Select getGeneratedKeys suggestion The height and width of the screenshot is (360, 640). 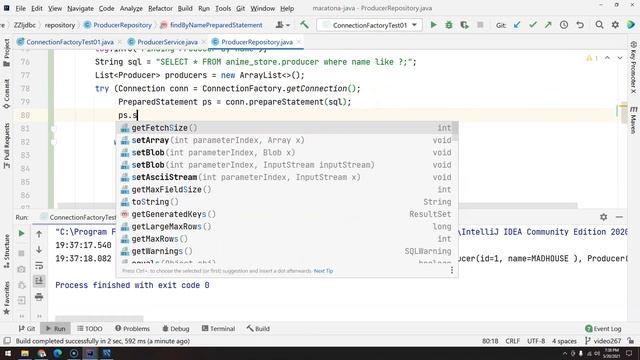click(287, 214)
